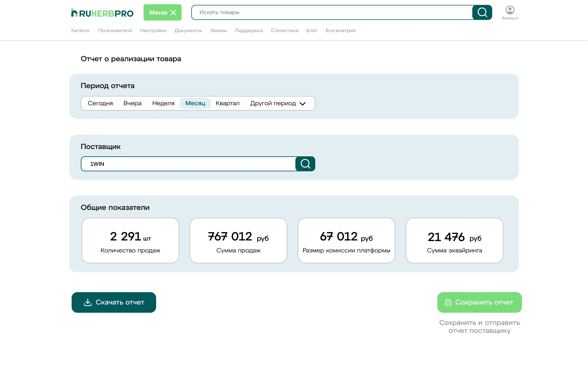Open the Настройки menu item
The width and height of the screenshot is (588, 387).
tap(153, 30)
